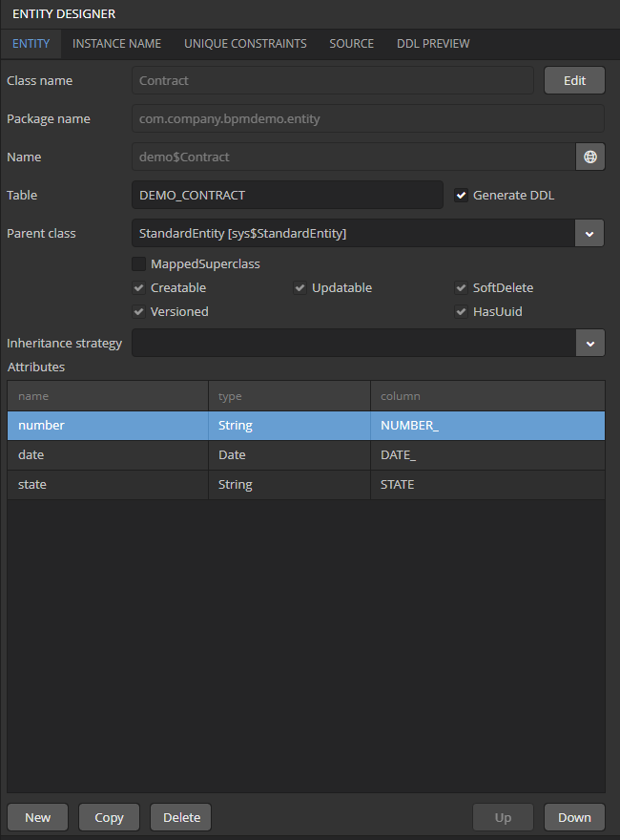Delete the selected attribute
Screen dimensions: 620x840
(179, 817)
